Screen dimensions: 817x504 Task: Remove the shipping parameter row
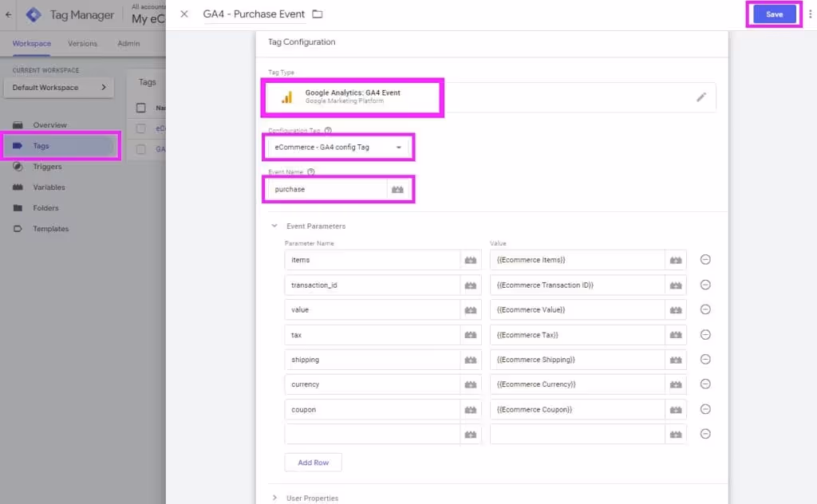(705, 359)
